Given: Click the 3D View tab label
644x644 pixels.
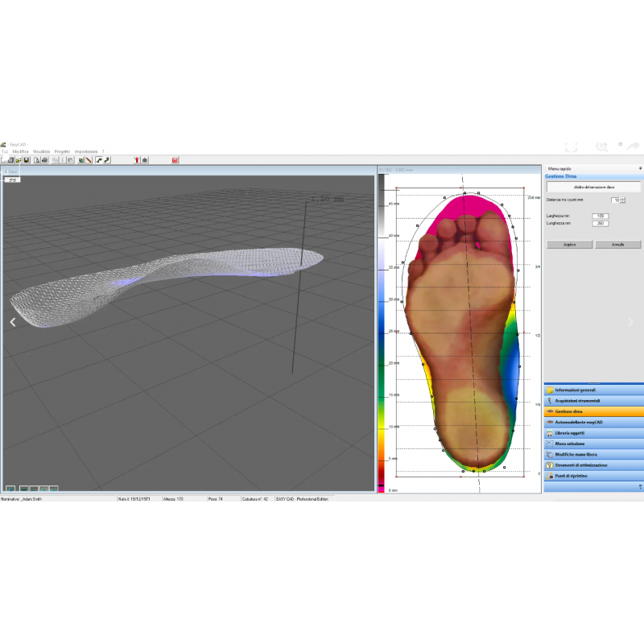Looking at the screenshot, I should tap(11, 171).
